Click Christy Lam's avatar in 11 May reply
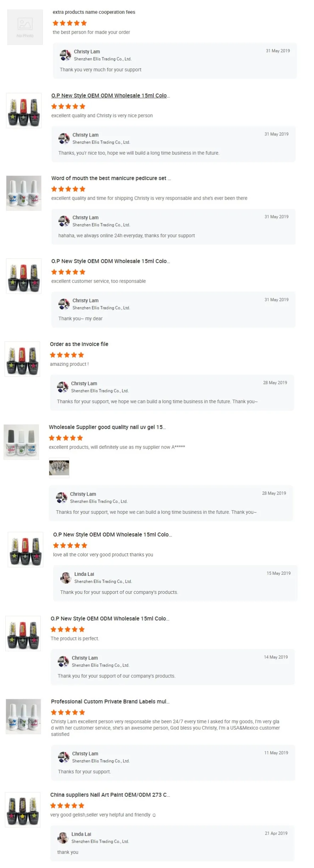This screenshot has width=314, height=868. pyautogui.click(x=63, y=757)
